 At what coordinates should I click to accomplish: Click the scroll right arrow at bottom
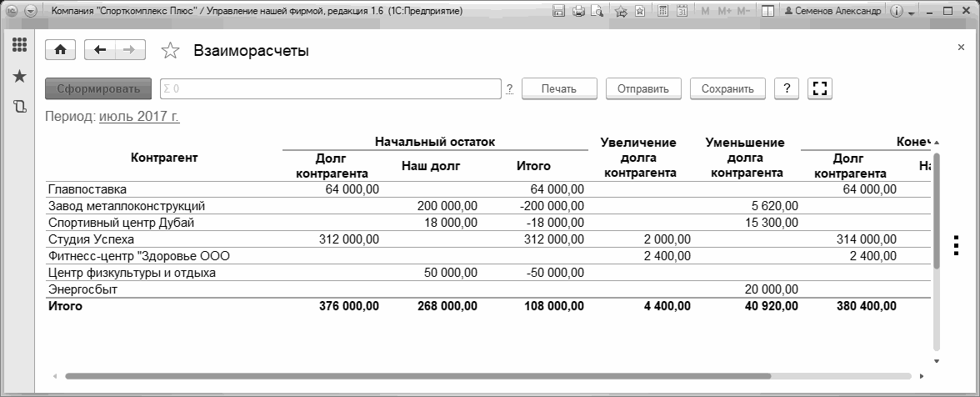click(922, 376)
